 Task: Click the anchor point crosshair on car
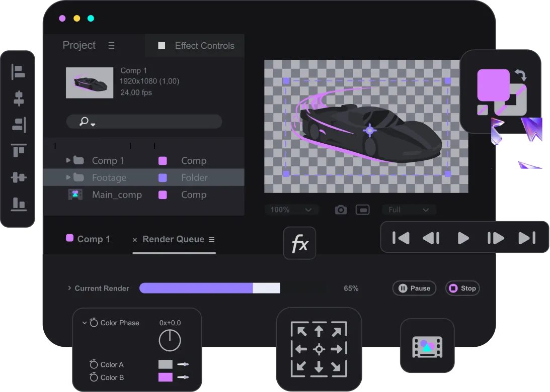[x=369, y=130]
